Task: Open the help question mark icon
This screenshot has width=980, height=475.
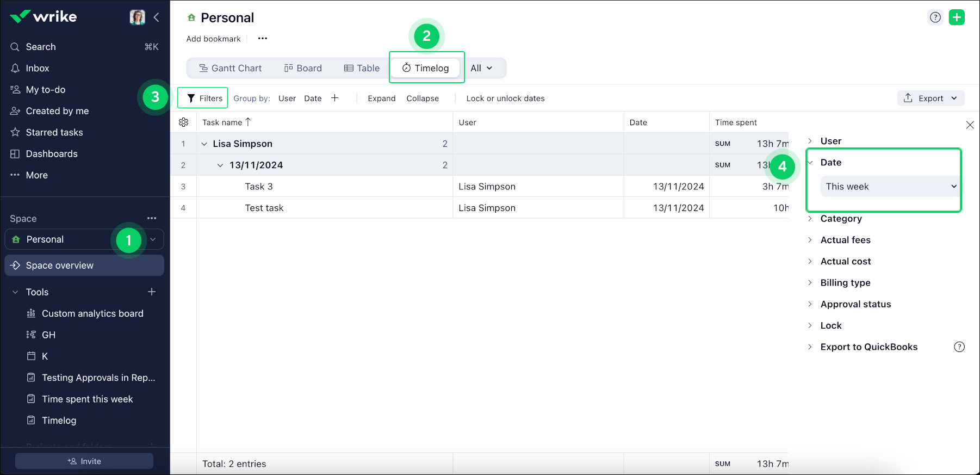Action: pyautogui.click(x=935, y=17)
